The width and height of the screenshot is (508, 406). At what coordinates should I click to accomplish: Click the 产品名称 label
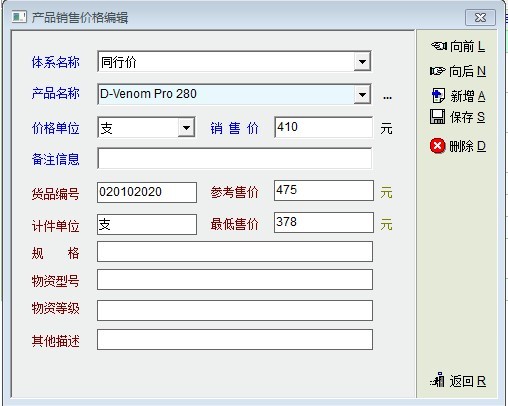pos(56,93)
